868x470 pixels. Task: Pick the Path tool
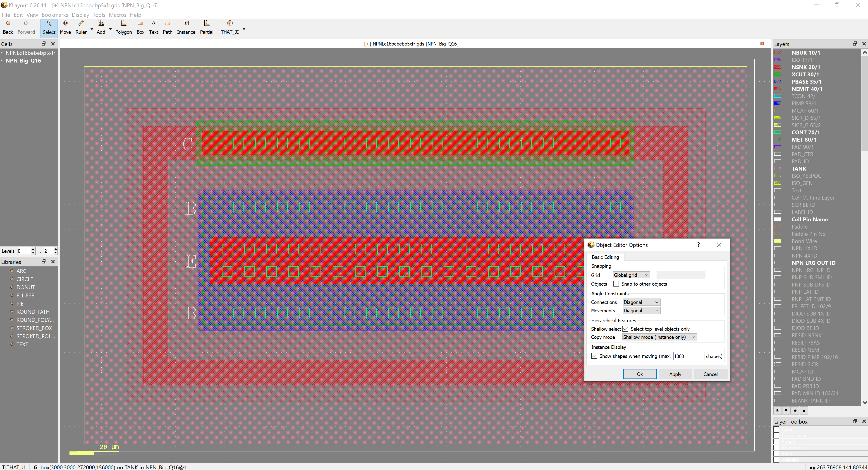pyautogui.click(x=167, y=27)
